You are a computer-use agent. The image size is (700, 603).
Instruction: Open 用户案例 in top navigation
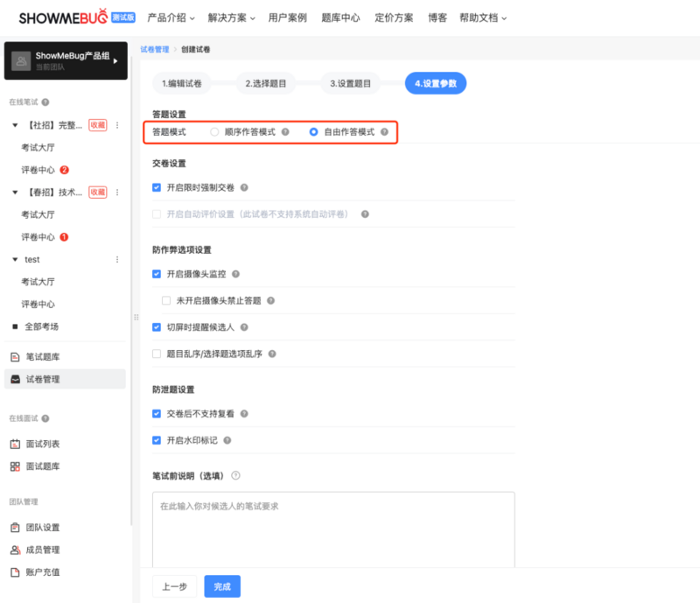pos(288,18)
